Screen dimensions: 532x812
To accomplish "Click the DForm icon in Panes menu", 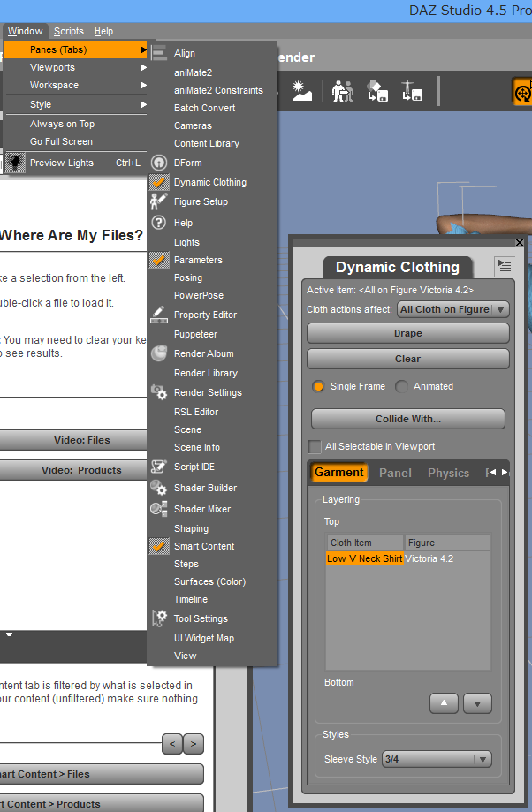I will click(159, 163).
